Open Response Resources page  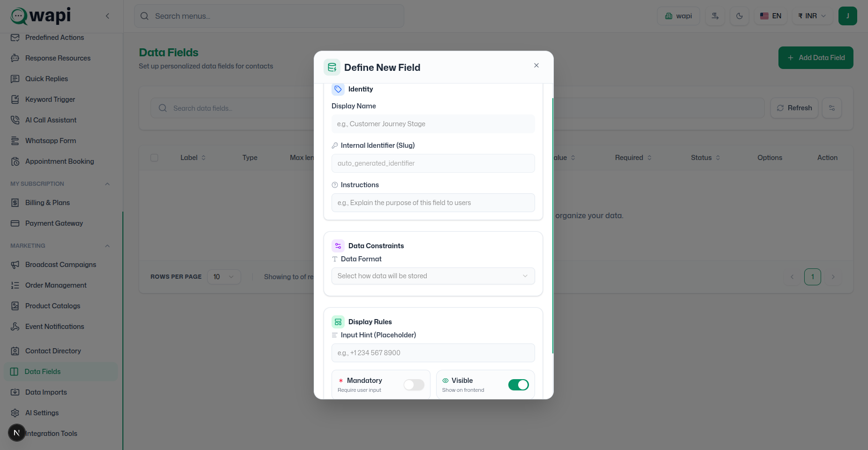coord(58,58)
